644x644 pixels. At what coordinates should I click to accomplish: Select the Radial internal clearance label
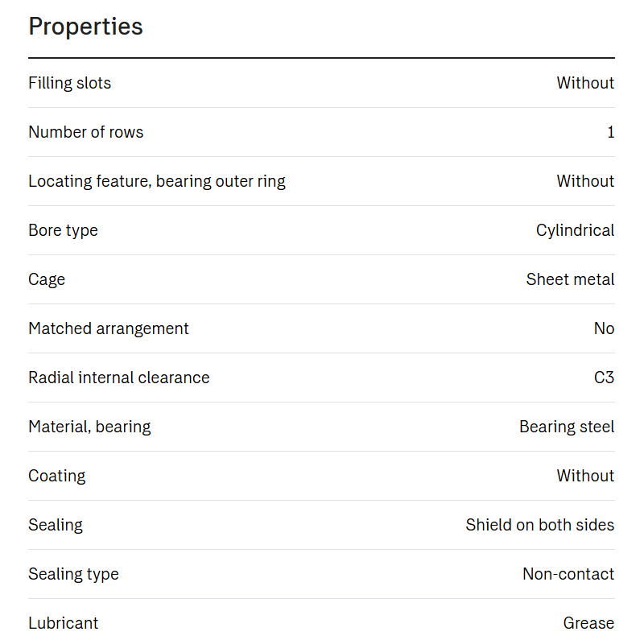(x=119, y=378)
